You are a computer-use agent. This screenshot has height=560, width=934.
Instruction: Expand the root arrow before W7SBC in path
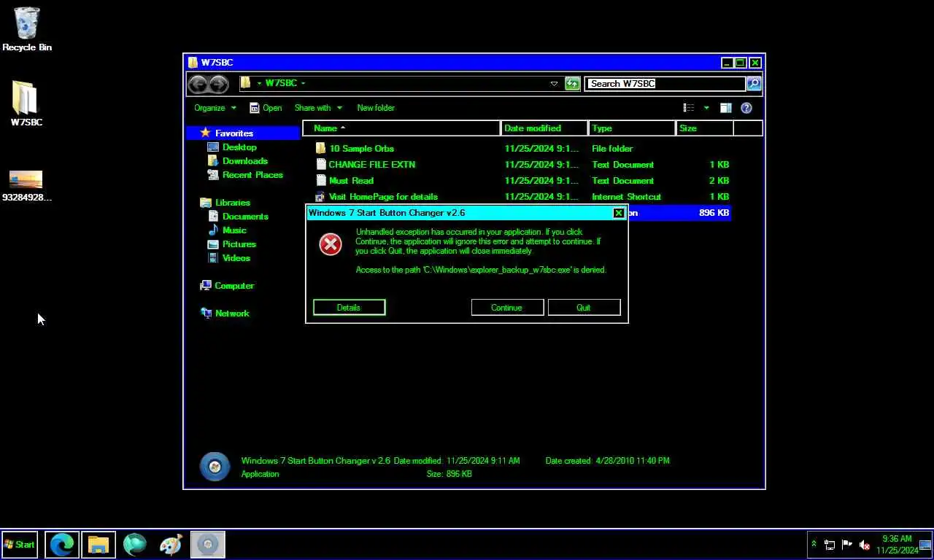tap(259, 83)
